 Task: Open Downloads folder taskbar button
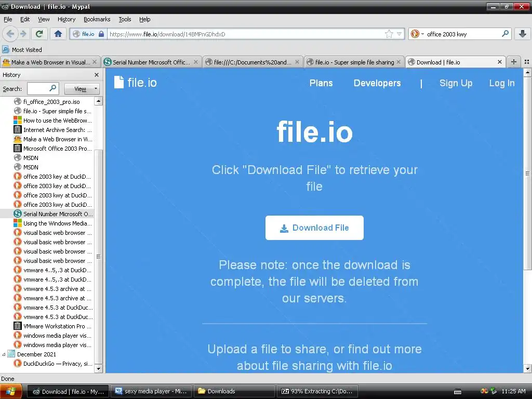click(234, 391)
